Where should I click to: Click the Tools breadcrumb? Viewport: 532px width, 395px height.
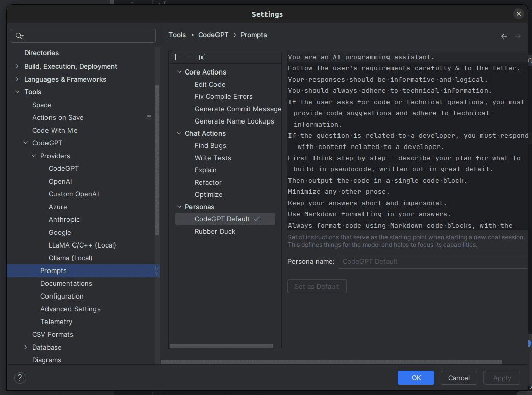pos(177,35)
